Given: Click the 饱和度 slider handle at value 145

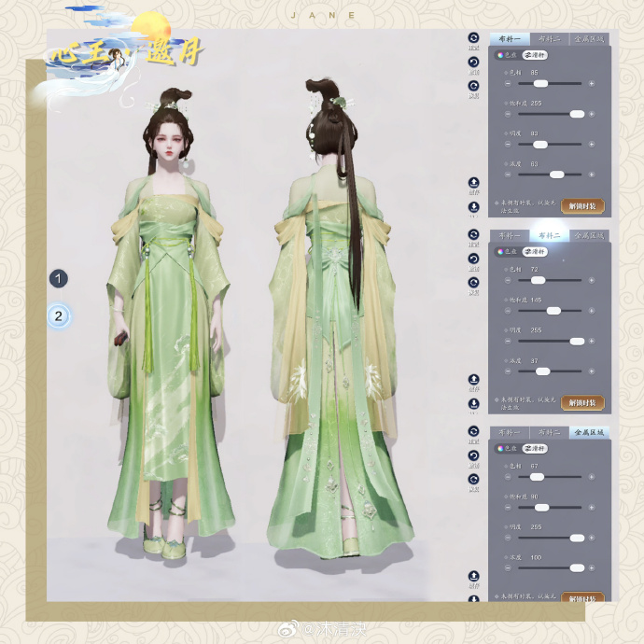Looking at the screenshot, I should tap(553, 311).
